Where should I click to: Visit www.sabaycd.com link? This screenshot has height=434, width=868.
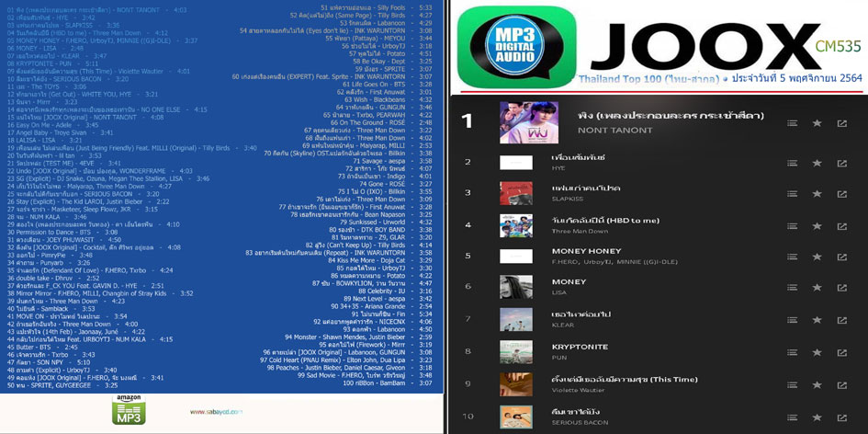tap(217, 412)
